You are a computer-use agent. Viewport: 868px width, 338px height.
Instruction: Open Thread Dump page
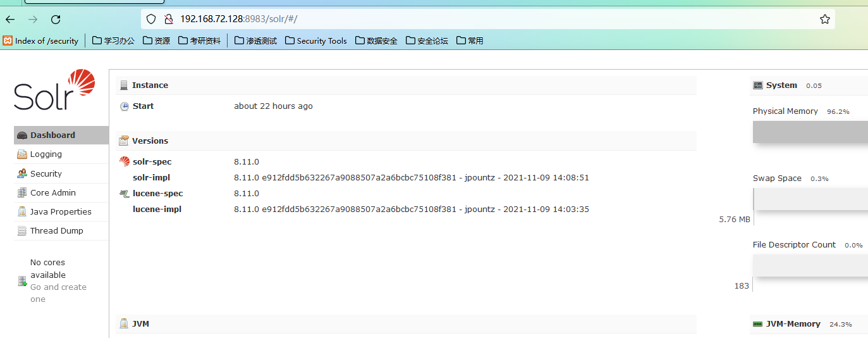tap(61, 230)
